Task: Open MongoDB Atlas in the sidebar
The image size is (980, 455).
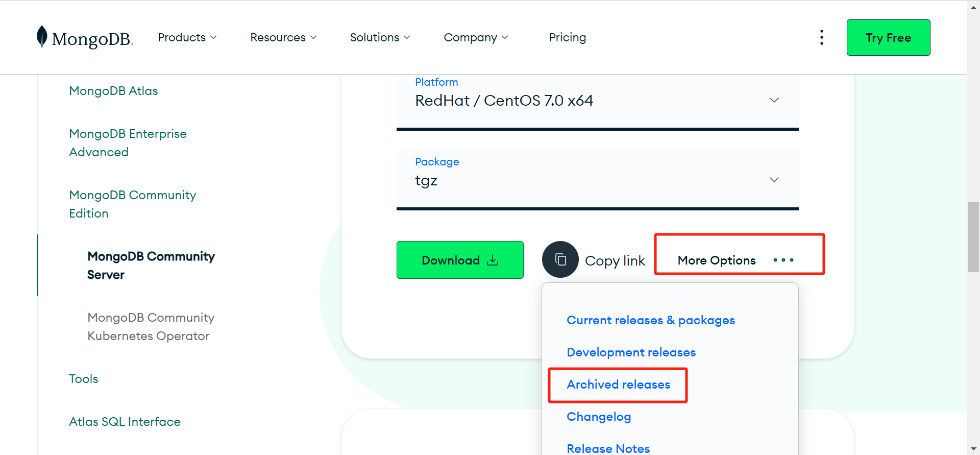Action: [x=113, y=91]
